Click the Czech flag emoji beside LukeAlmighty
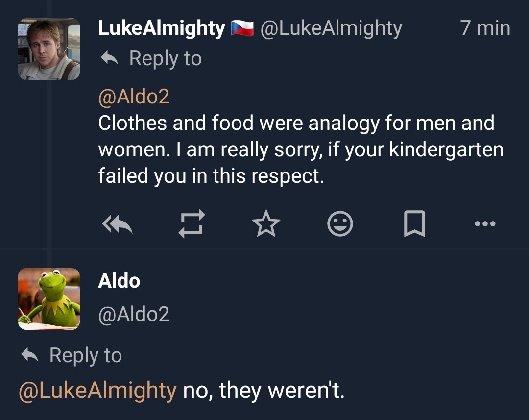 pyautogui.click(x=242, y=28)
